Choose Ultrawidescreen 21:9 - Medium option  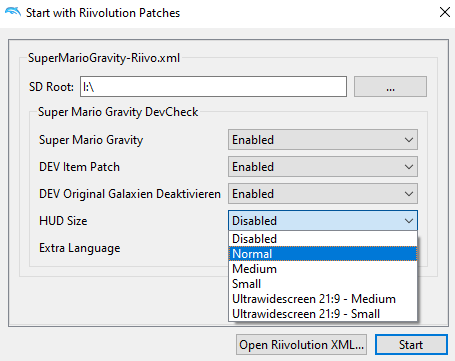[323, 299]
